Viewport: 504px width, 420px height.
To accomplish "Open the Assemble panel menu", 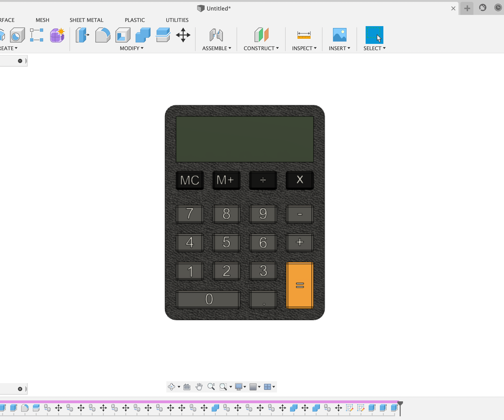I will point(216,48).
